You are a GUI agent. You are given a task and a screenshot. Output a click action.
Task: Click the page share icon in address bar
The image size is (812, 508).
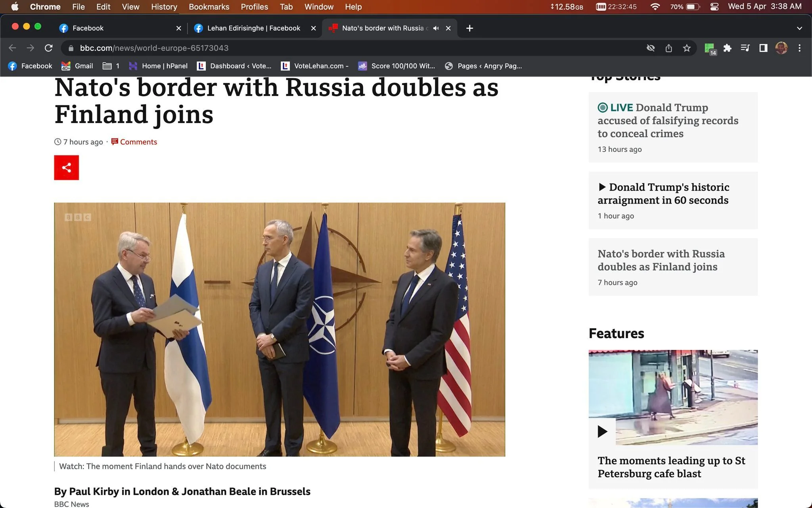click(x=669, y=48)
